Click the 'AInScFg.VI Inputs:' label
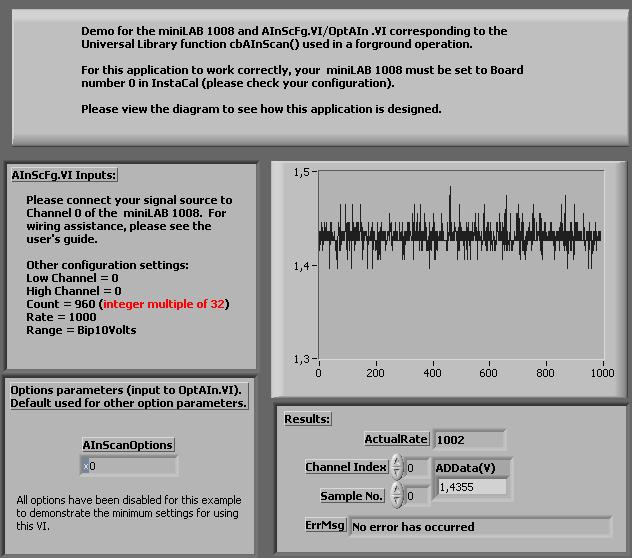Viewport: 640px width, 558px height. click(x=64, y=175)
